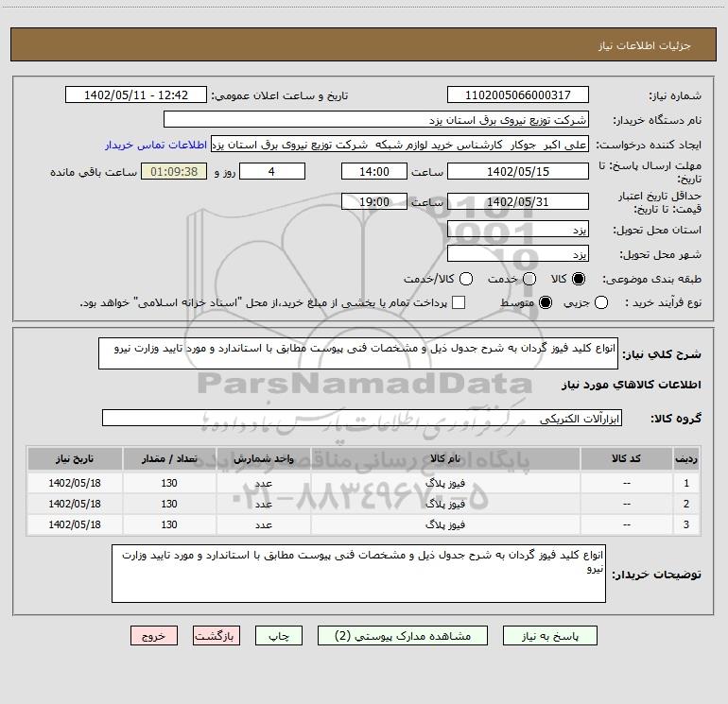The width and height of the screenshot is (728, 704).
Task: Click the ردیف column header
Action: point(686,458)
